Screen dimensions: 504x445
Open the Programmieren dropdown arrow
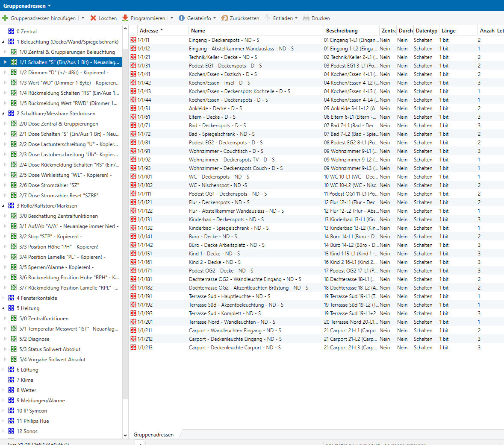(x=172, y=18)
